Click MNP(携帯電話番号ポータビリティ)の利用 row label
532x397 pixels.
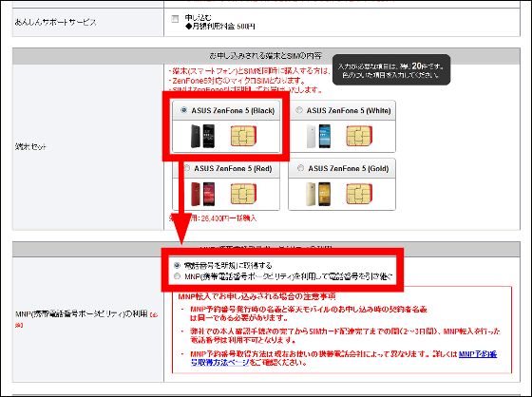(x=82, y=314)
